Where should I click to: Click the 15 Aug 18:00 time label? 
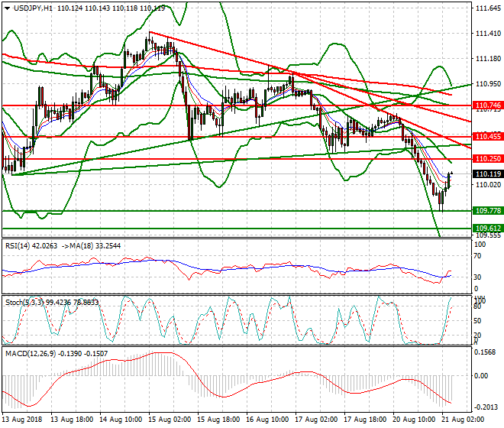[x=218, y=420]
